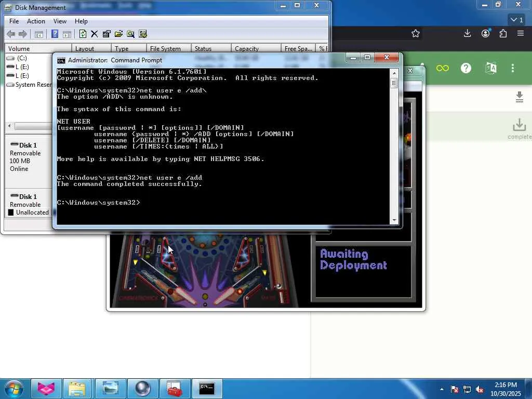
Task: Click the network tray icon
Action: coord(467,390)
